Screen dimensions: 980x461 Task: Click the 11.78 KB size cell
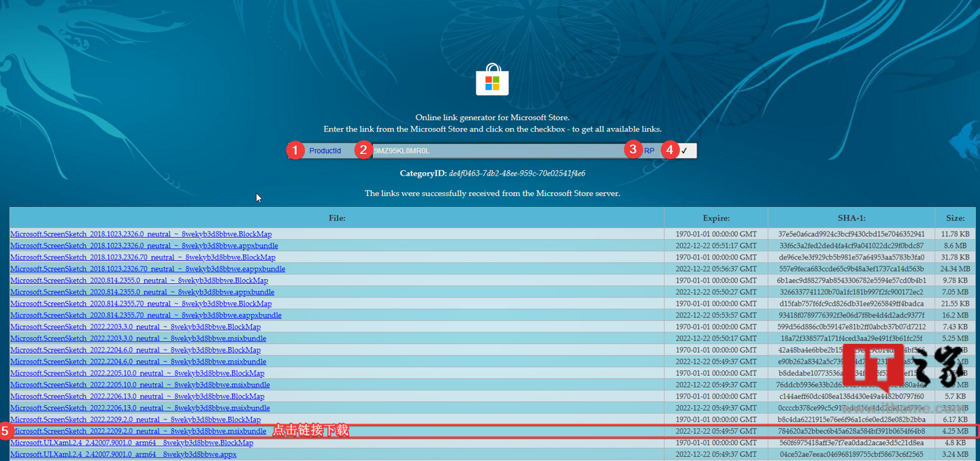coord(955,234)
